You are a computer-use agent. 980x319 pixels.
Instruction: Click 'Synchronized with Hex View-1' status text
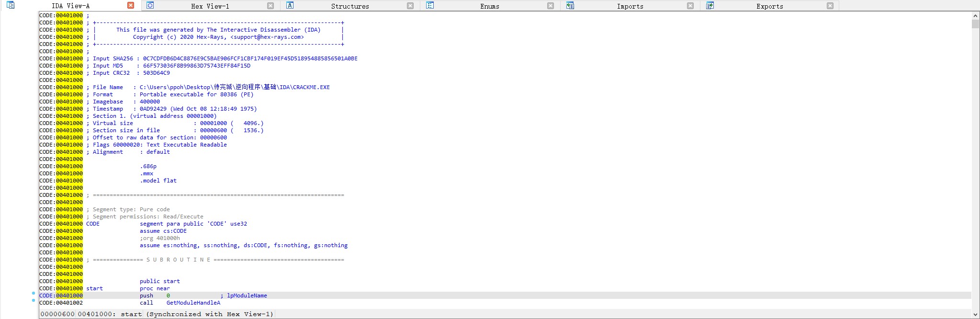click(x=210, y=314)
